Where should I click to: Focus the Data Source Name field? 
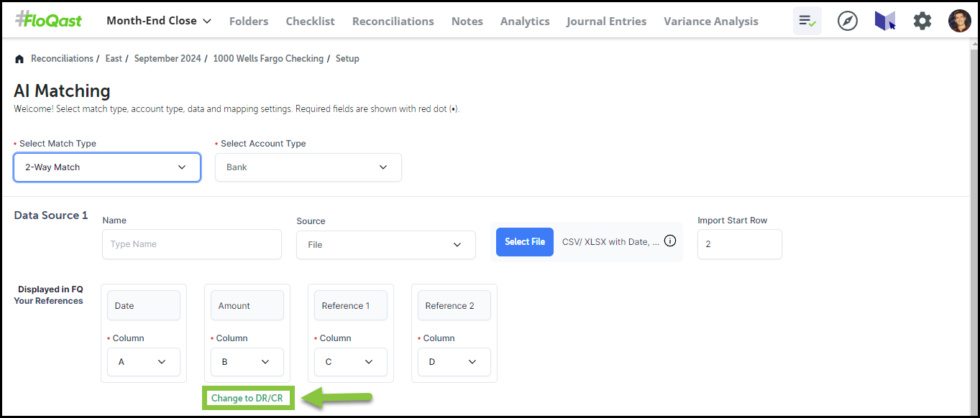[192, 244]
